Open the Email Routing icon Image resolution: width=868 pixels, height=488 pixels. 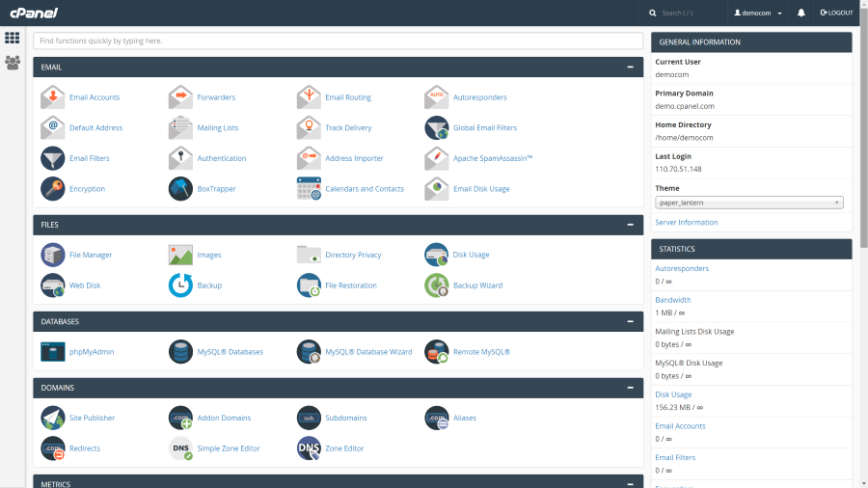(x=309, y=97)
